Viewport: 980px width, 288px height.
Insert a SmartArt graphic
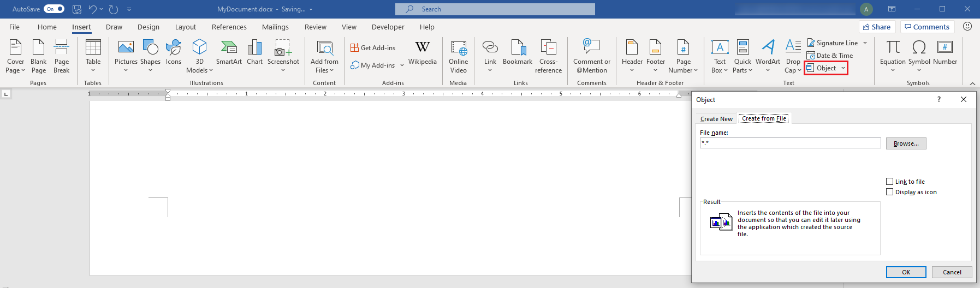pos(229,53)
